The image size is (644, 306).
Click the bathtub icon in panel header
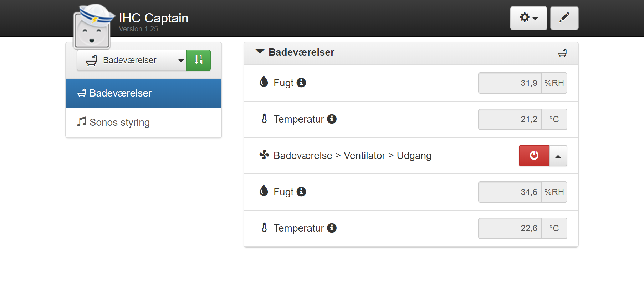click(562, 53)
